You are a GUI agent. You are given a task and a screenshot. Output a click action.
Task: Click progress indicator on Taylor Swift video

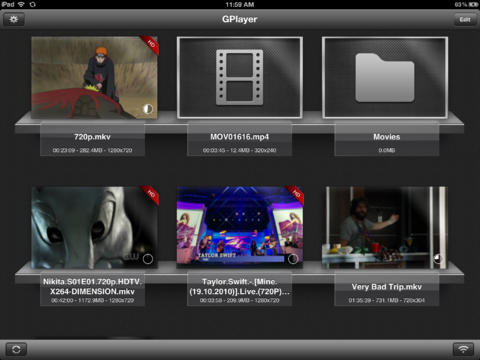(x=293, y=259)
